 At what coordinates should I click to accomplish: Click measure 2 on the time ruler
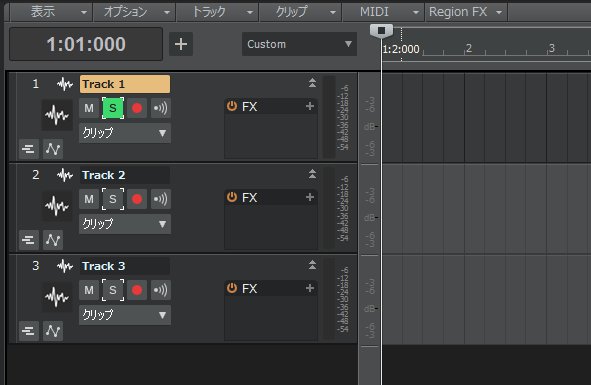[x=469, y=48]
